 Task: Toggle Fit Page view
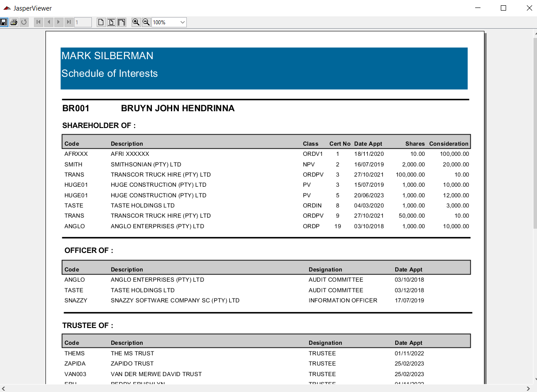(111, 22)
